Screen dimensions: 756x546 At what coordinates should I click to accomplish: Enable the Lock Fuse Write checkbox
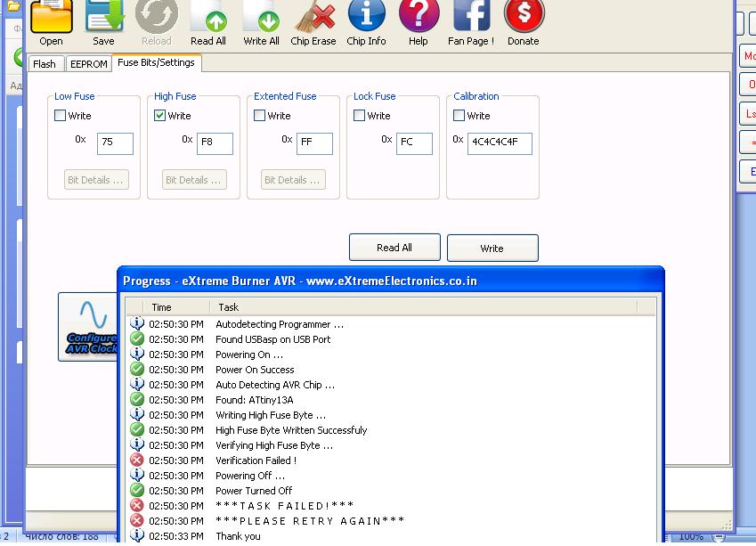pos(360,116)
